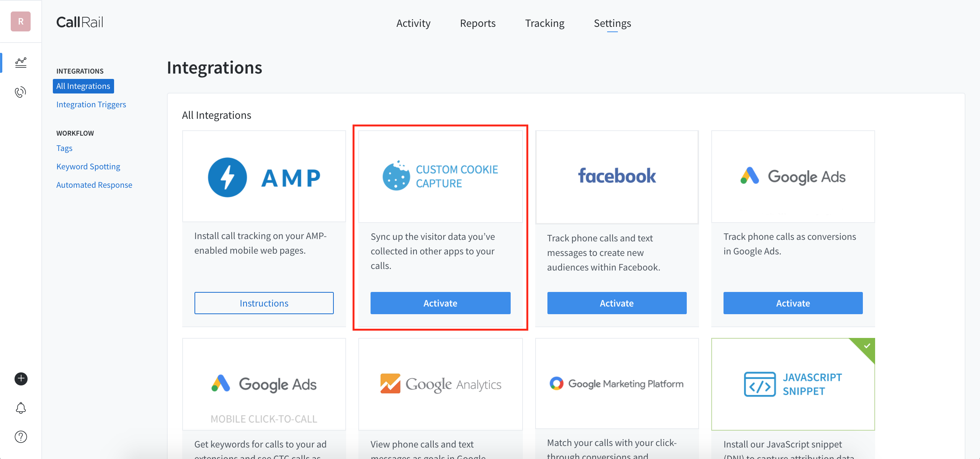Click the 'View phone calls and text' description
This screenshot has width=980, height=459.
[x=428, y=449]
